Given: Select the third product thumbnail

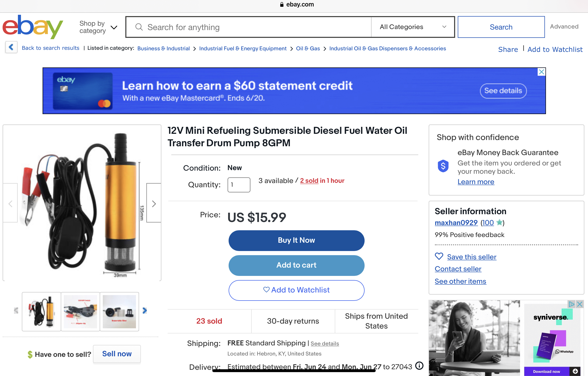Looking at the screenshot, I should click(x=119, y=311).
